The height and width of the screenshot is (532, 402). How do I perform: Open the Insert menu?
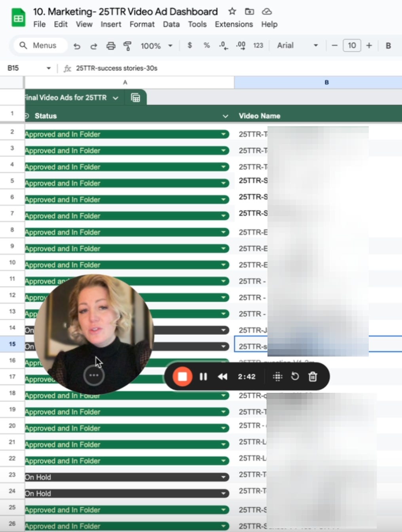tap(111, 24)
